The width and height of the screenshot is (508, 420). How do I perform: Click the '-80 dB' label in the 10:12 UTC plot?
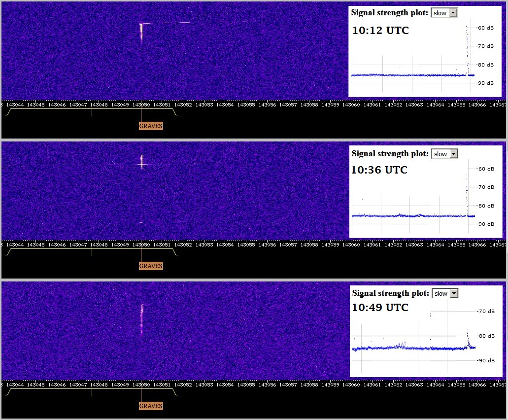(x=485, y=65)
